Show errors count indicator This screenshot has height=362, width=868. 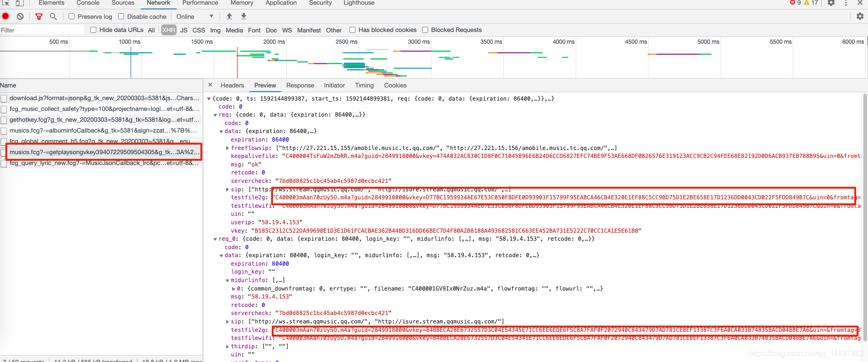pyautogui.click(x=796, y=3)
